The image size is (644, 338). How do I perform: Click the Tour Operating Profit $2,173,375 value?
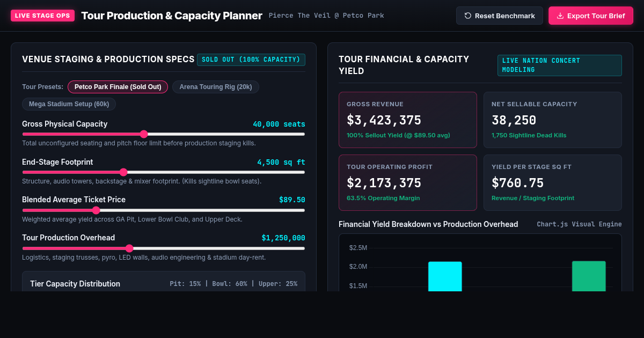coord(384,183)
